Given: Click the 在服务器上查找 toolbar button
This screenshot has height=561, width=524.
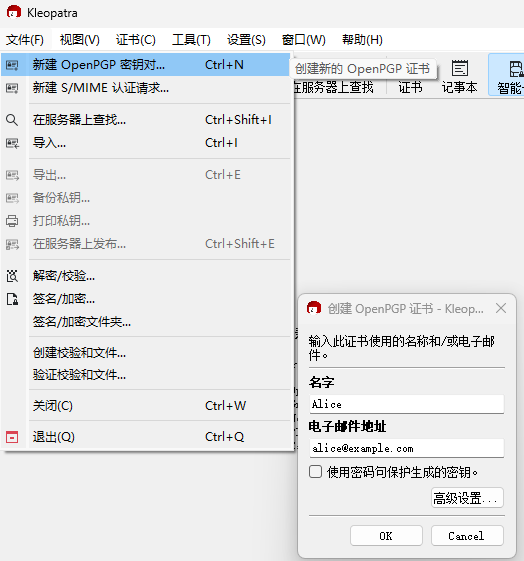Looking at the screenshot, I should (333, 87).
